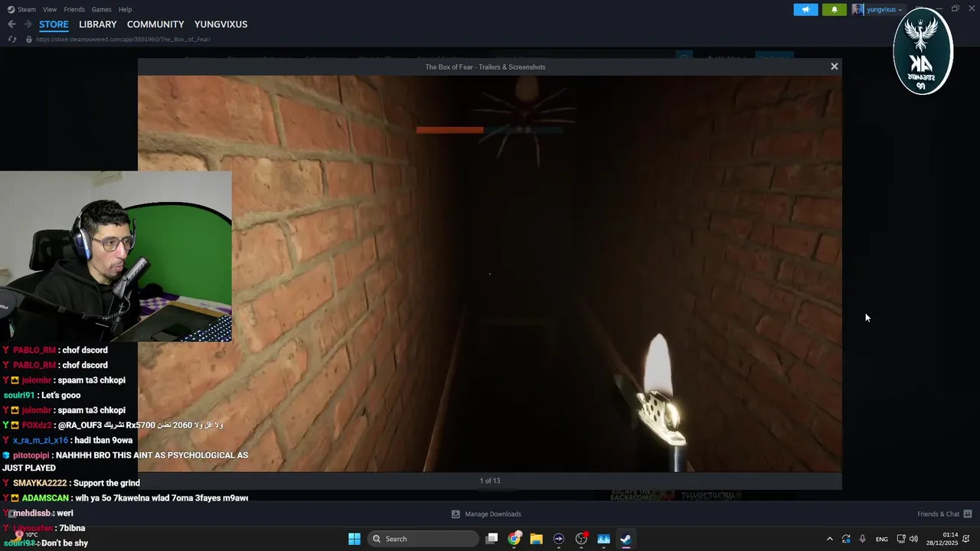Image resolution: width=980 pixels, height=551 pixels.
Task: Switch to the STORE tab
Action: tap(54, 24)
